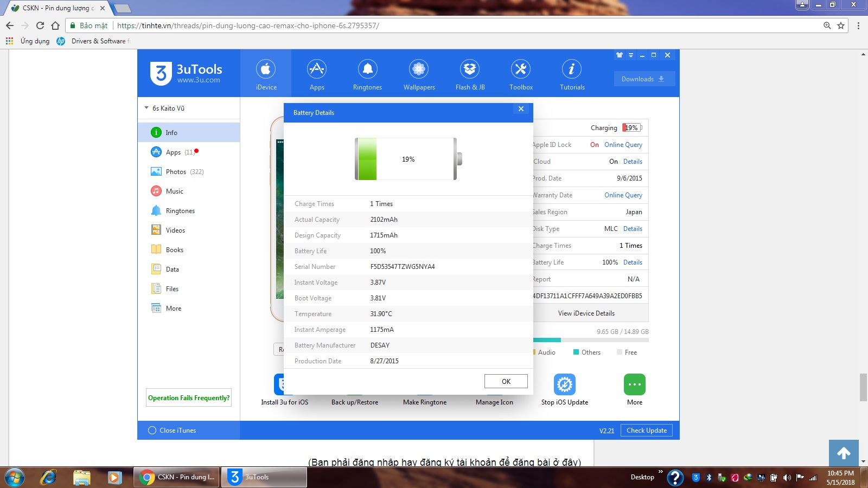This screenshot has height=488, width=868.
Task: Click the browser page vertical scrollbar
Action: pyautogui.click(x=863, y=388)
